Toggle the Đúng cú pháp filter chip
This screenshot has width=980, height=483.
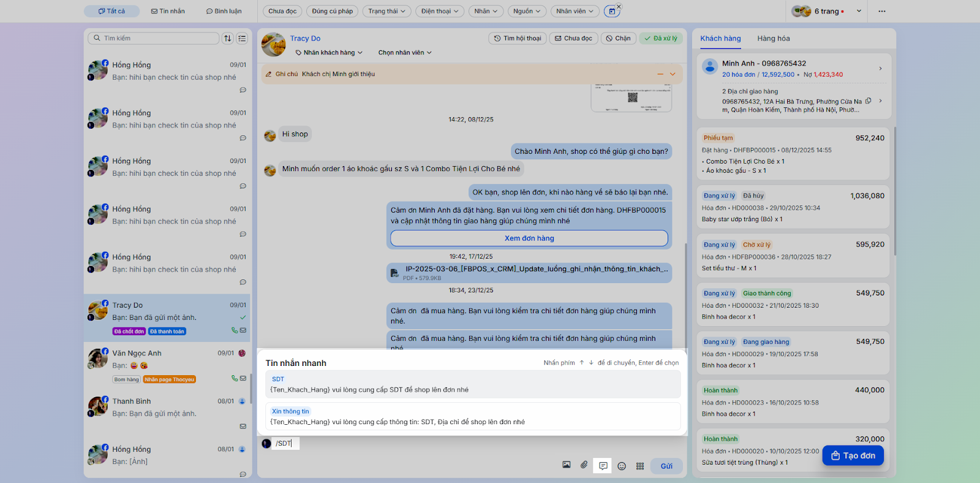pyautogui.click(x=332, y=11)
